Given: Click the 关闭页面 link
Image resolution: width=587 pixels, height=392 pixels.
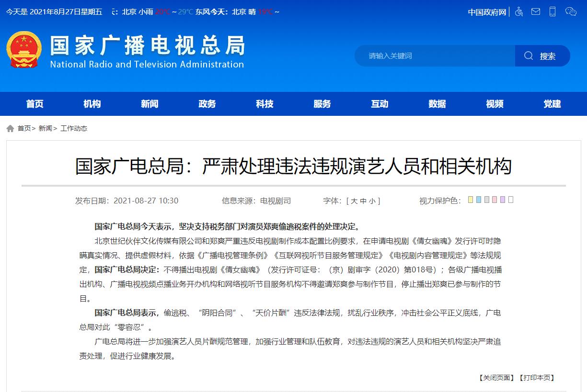Looking at the screenshot, I should tap(496, 378).
